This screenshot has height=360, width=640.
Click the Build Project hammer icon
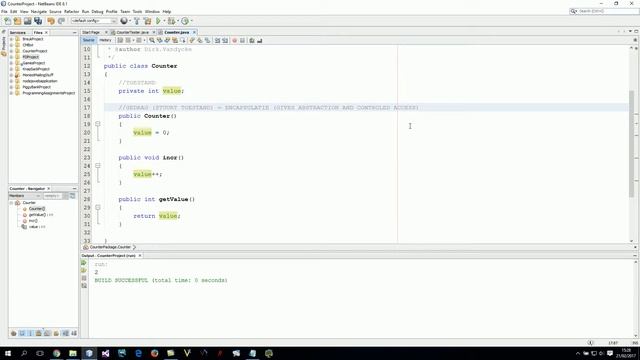[x=137, y=21]
